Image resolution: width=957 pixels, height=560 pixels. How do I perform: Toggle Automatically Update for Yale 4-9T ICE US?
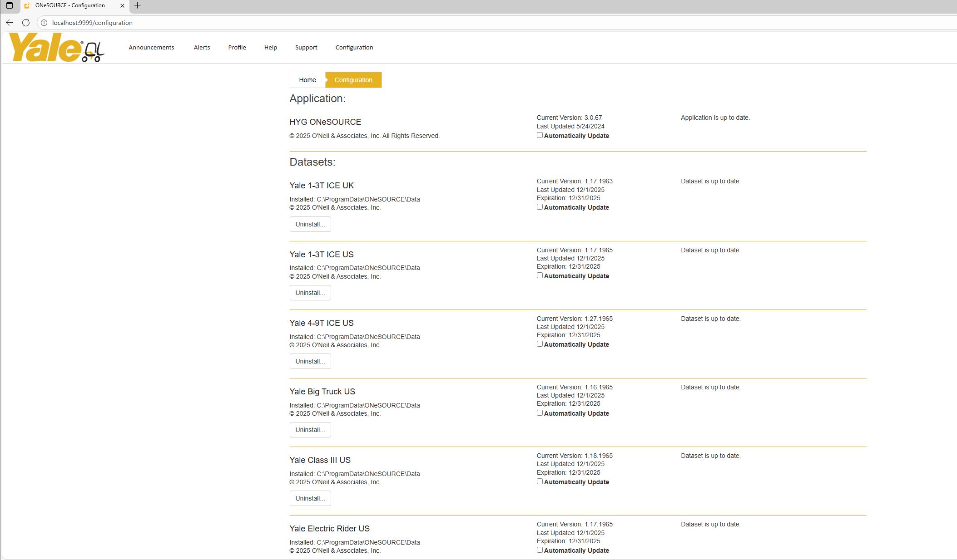pyautogui.click(x=540, y=344)
